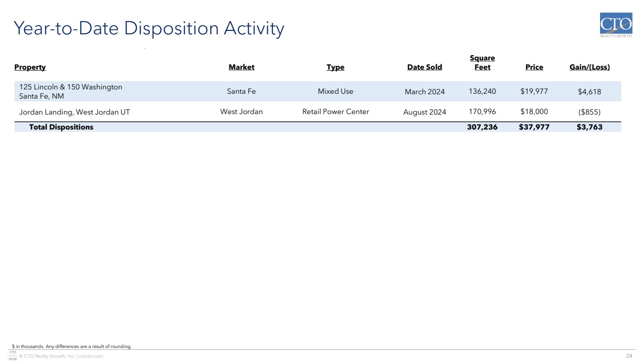Click the Retail Power Center type cell
This screenshot has height=362, width=644.
tap(335, 112)
